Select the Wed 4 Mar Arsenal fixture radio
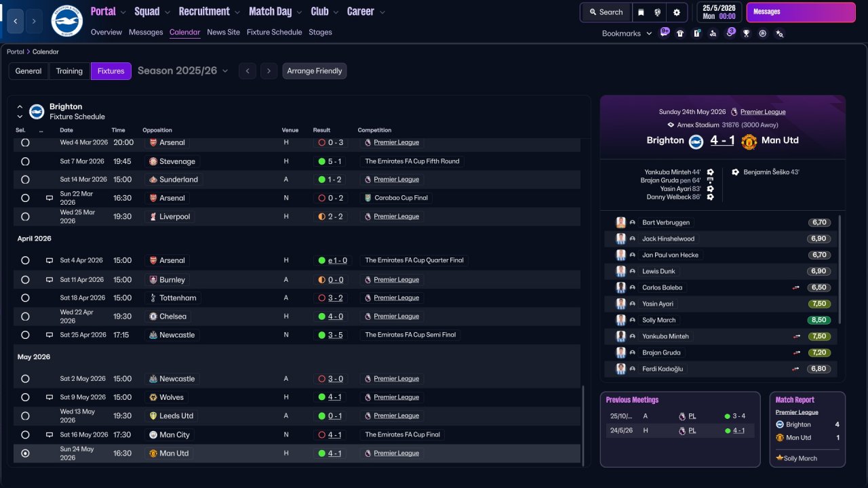The height and width of the screenshot is (488, 868). tap(25, 143)
